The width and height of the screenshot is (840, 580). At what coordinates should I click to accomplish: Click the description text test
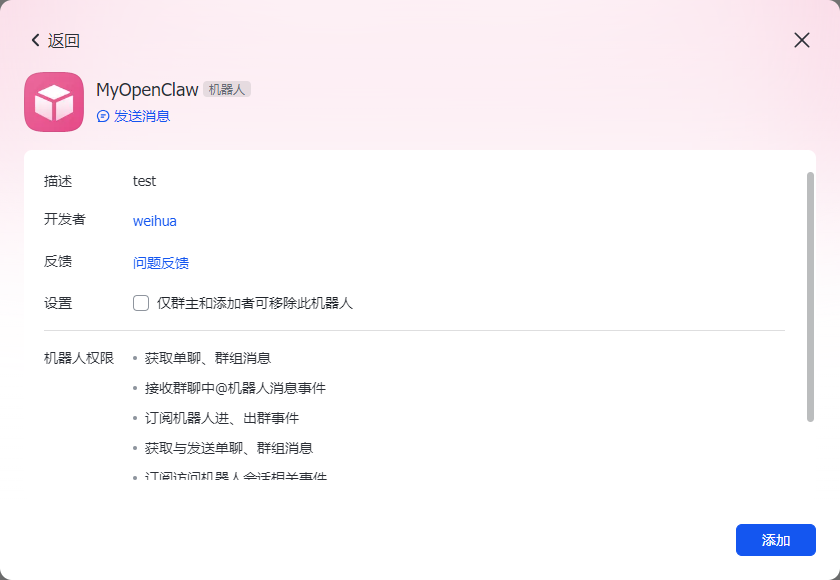[x=144, y=181]
